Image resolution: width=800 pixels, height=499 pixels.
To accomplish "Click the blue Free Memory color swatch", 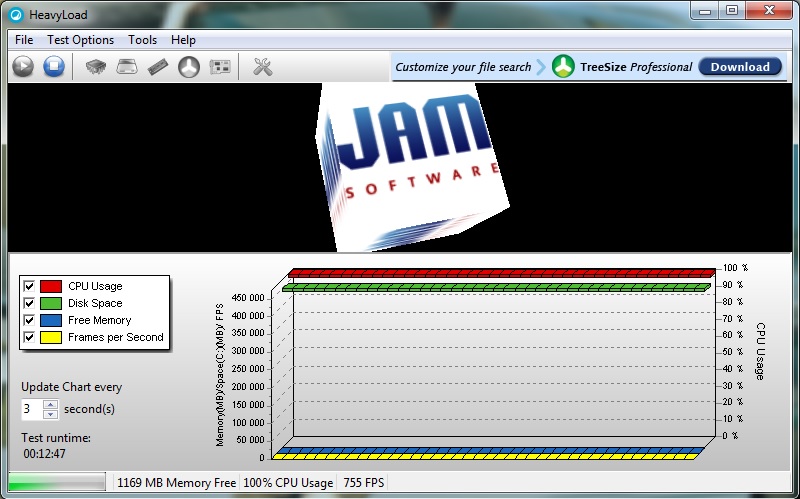I will (51, 320).
